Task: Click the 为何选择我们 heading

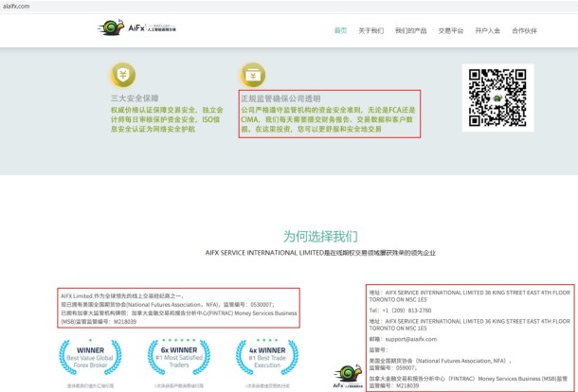Action: (320, 236)
